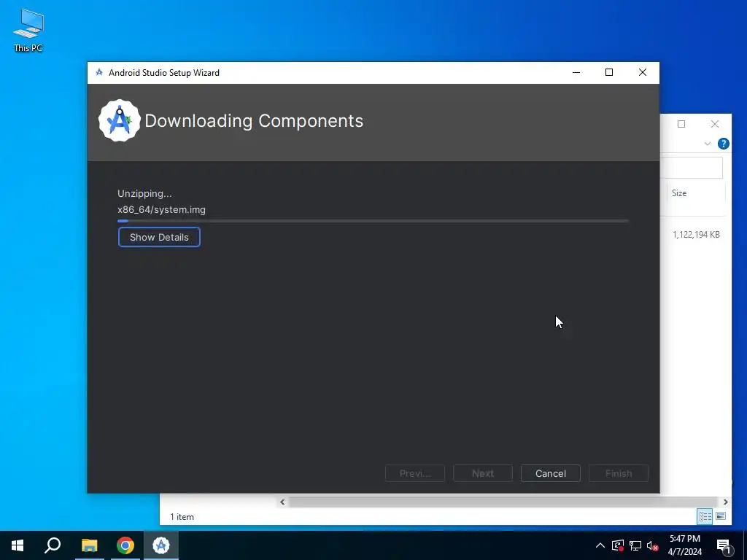Close the File Explorer window
Viewport: 747px width, 560px height.
[715, 124]
